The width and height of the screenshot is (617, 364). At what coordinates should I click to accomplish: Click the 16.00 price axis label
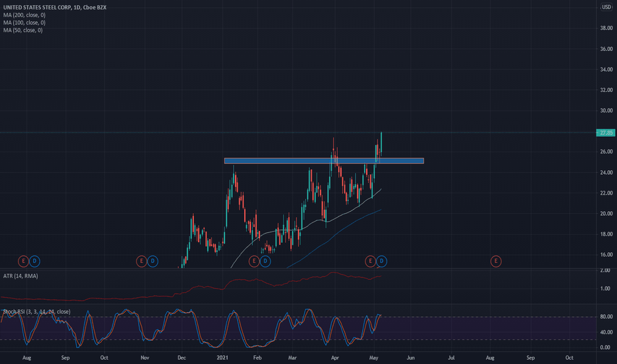click(606, 255)
